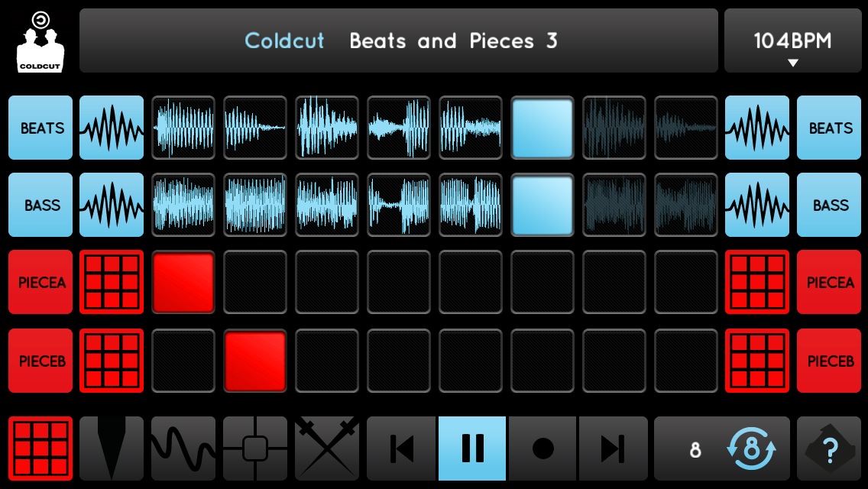Viewport: 868px width, 489px height.
Task: Click the right grid icon in PIECEA row
Action: (757, 283)
